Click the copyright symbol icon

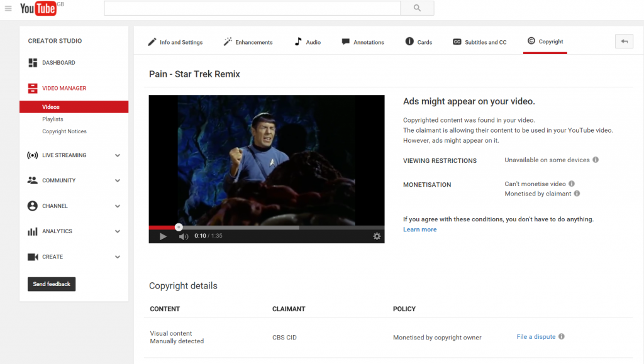point(531,41)
